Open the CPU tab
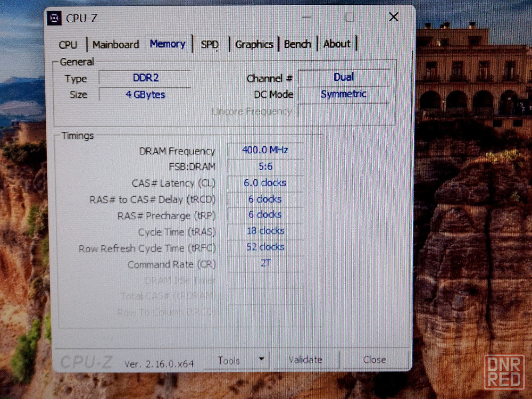 68,45
